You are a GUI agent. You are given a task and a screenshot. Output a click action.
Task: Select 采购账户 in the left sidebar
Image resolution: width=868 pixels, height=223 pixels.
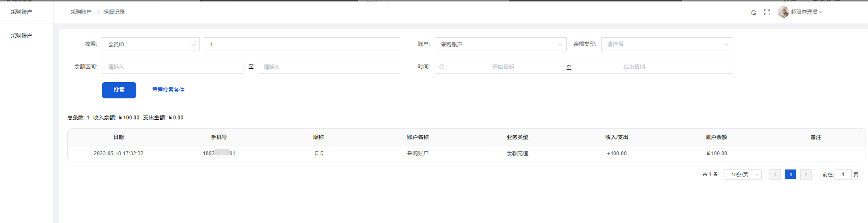(x=22, y=36)
